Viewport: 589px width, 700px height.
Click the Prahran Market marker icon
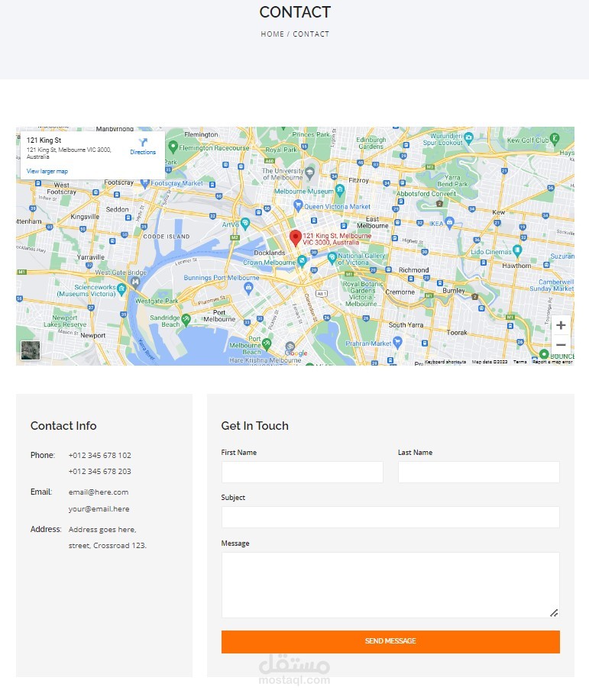397,343
